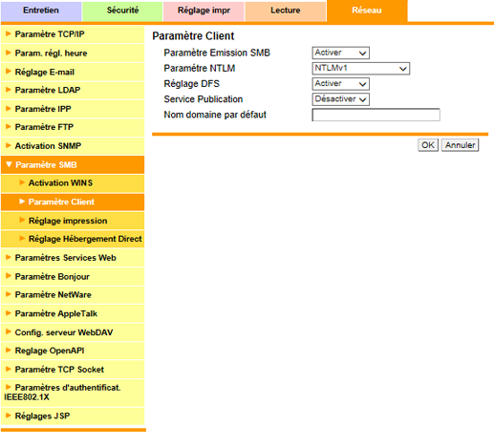Open the Paramètre NTLM dropdown
Image resolution: width=494 pixels, height=448 pixels.
[x=360, y=69]
